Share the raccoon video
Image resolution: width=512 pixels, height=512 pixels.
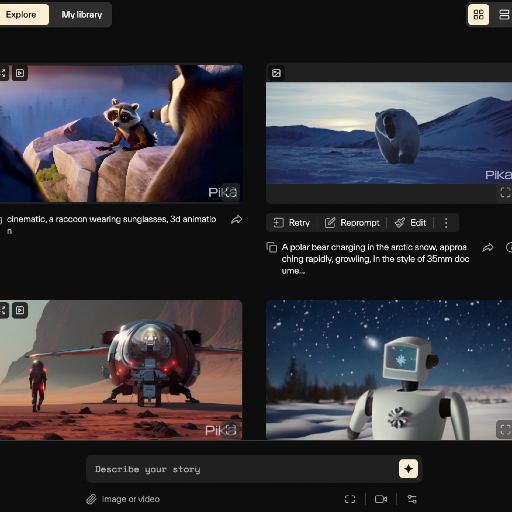(x=237, y=219)
